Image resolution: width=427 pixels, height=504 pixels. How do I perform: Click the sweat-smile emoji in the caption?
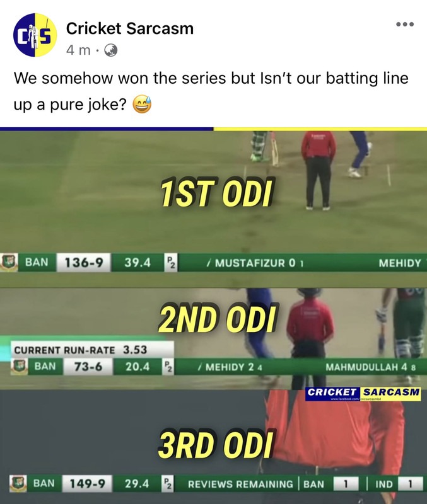coord(142,104)
